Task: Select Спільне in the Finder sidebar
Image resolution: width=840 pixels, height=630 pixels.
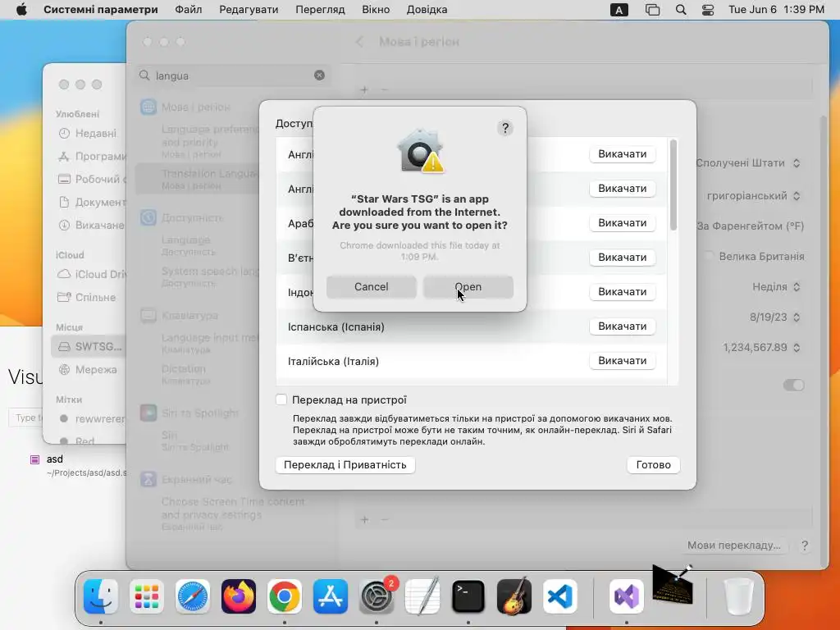Action: (x=87, y=297)
